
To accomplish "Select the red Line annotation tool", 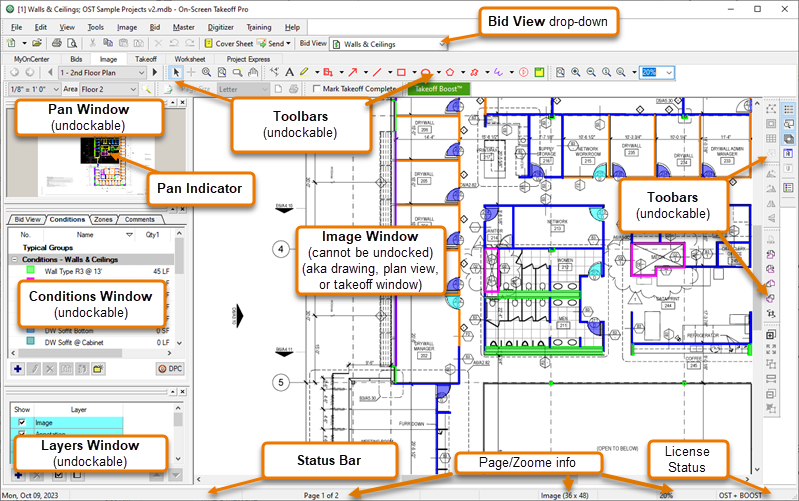I will pyautogui.click(x=377, y=72).
